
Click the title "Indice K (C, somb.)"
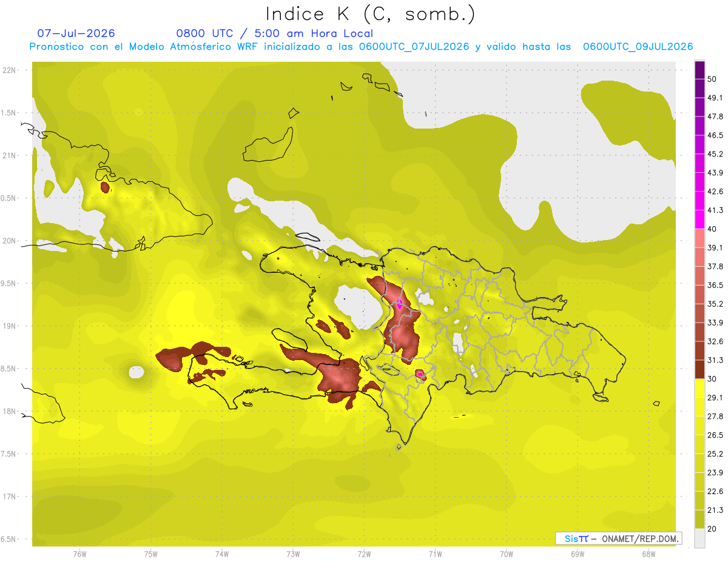tap(370, 14)
